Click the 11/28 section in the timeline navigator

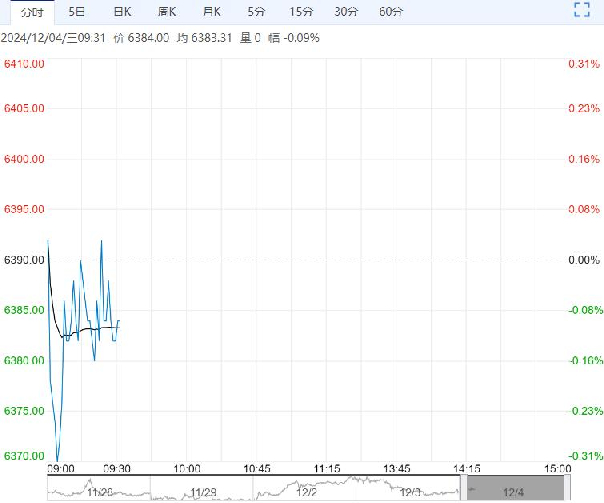coord(99,490)
